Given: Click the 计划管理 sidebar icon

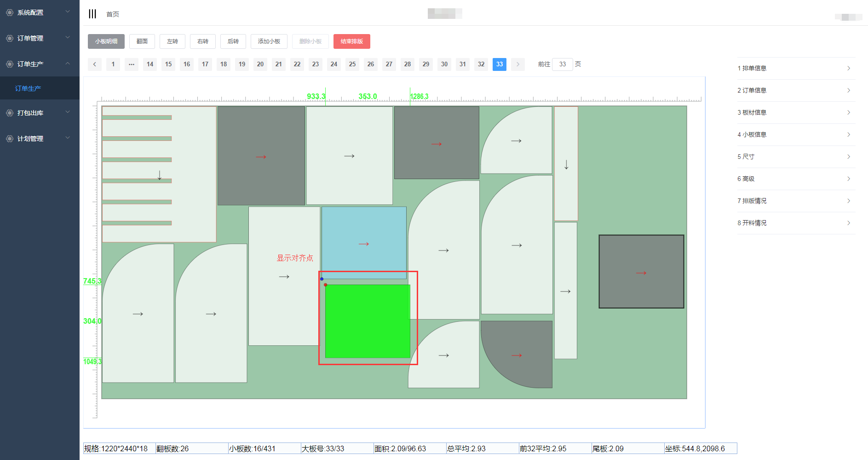Looking at the screenshot, I should pos(10,139).
